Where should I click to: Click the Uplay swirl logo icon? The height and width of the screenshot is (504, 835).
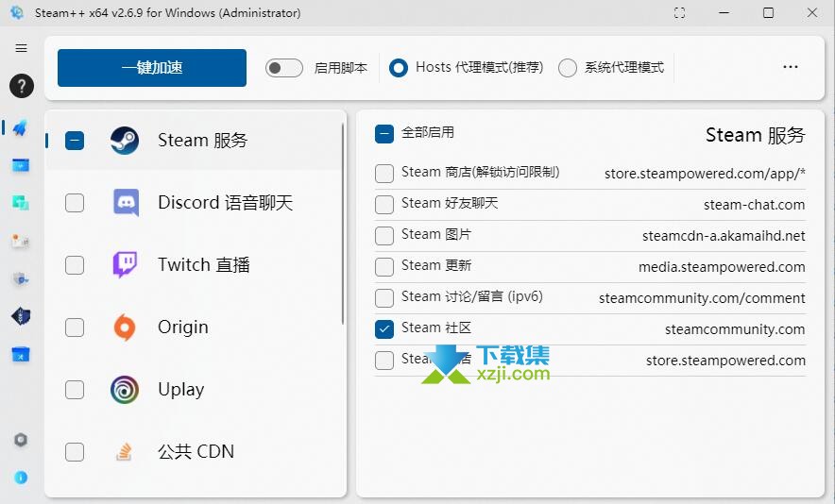[125, 390]
